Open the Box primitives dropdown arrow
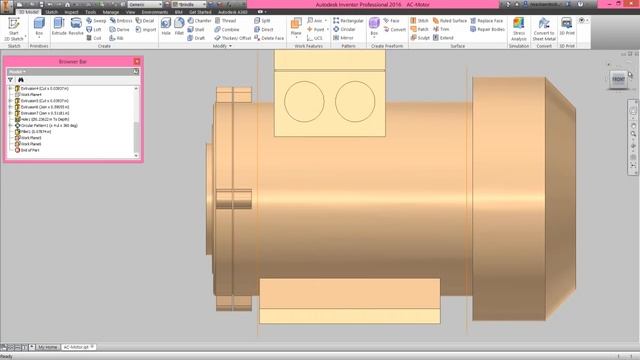This screenshot has width=640, height=360. coord(39,37)
